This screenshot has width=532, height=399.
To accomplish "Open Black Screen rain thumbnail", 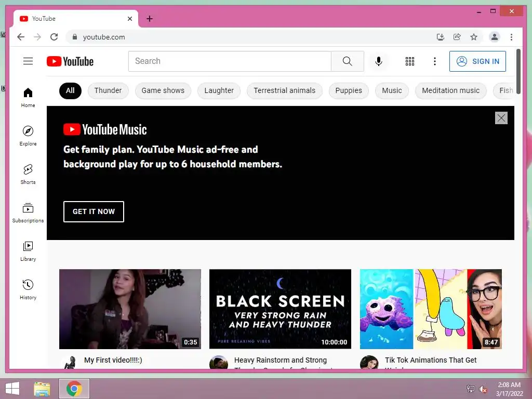I will coord(280,309).
